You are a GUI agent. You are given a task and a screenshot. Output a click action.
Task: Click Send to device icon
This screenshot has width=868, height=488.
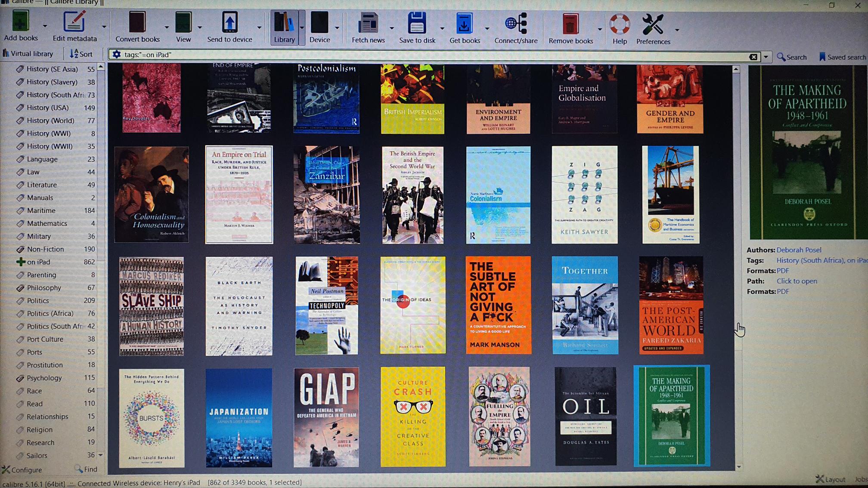pyautogui.click(x=229, y=22)
